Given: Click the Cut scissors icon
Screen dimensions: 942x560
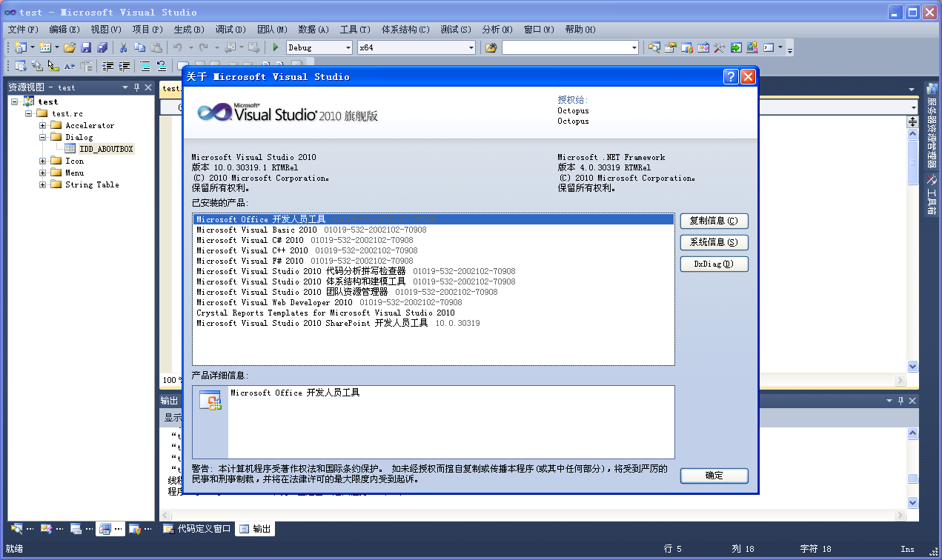Looking at the screenshot, I should pyautogui.click(x=124, y=47).
